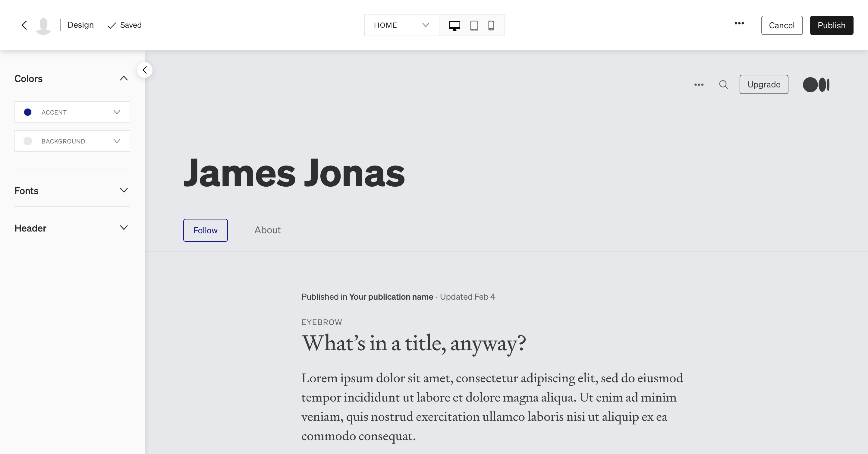Screen dimensions: 868x454
Task: Select the tablet preview icon
Action: 474,25
